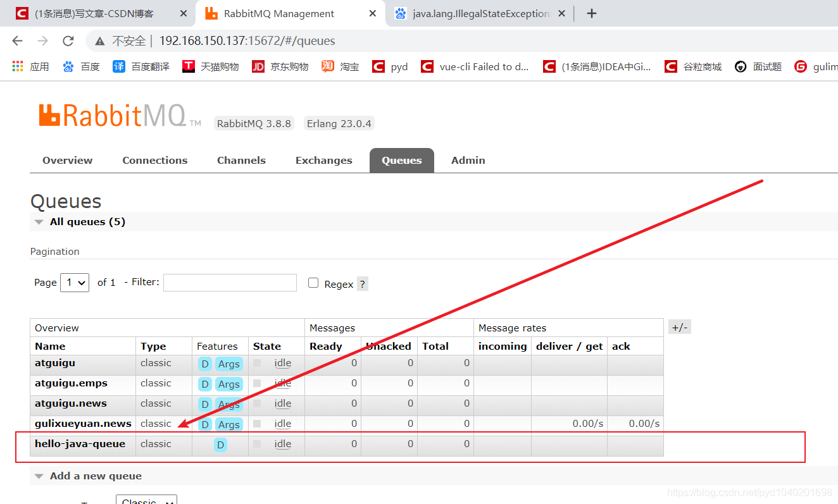The image size is (838, 504).
Task: Open the 百度翻译 bookmark
Action: (x=141, y=66)
